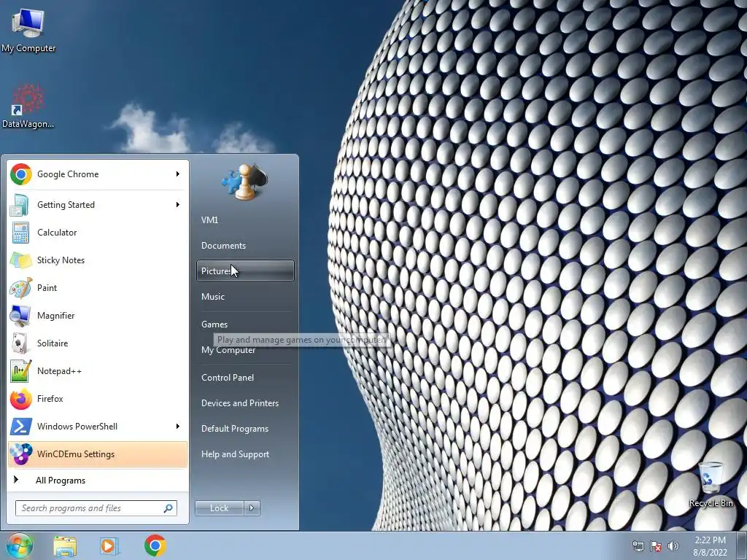This screenshot has width=747, height=560.
Task: Open the Music library
Action: (x=245, y=297)
